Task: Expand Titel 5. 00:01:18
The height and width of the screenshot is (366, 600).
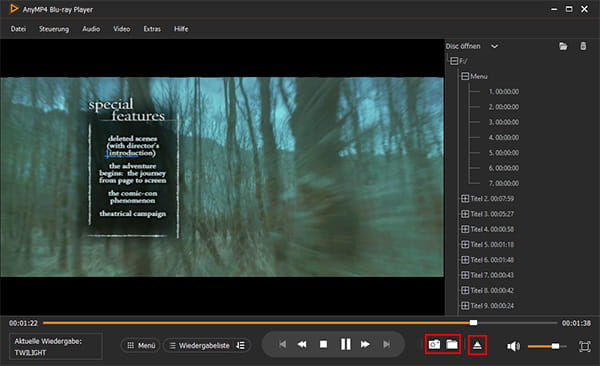Action: tap(465, 244)
